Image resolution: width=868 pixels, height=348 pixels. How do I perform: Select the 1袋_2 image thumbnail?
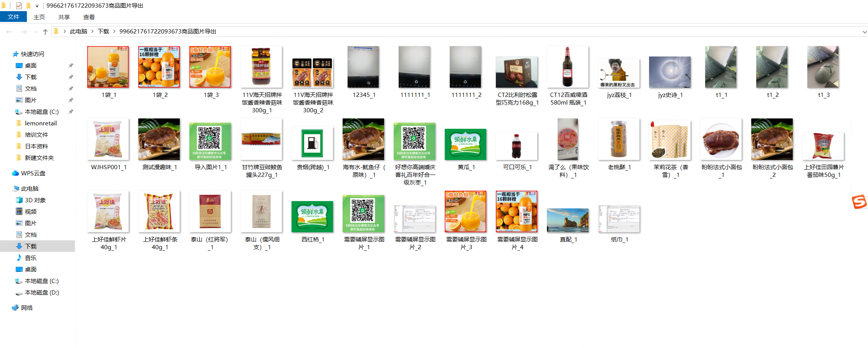pos(159,67)
